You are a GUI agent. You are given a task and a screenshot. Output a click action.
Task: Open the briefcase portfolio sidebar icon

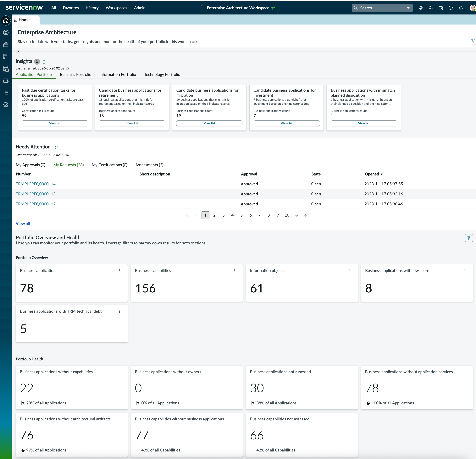coord(6,44)
